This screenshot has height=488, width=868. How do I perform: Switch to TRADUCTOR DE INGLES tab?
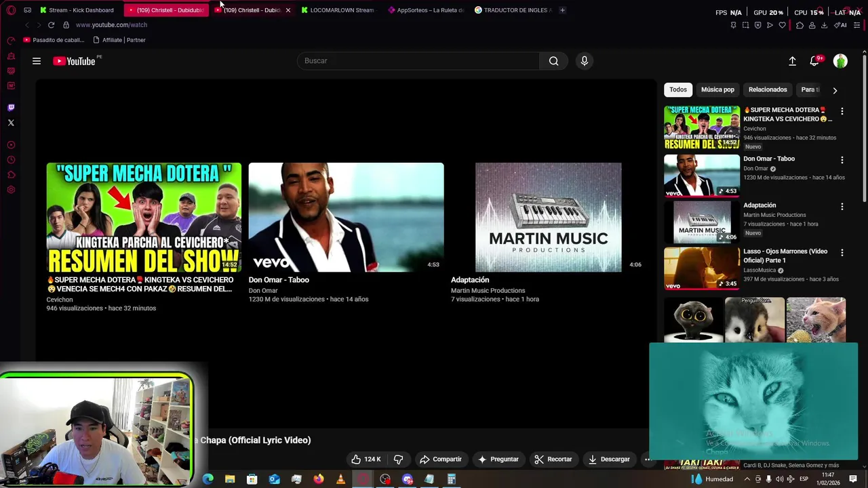[x=513, y=10]
